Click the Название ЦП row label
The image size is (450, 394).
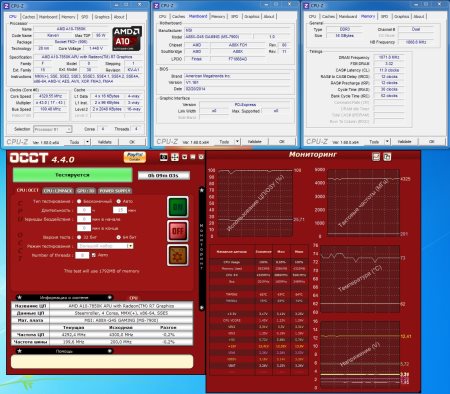[30, 306]
